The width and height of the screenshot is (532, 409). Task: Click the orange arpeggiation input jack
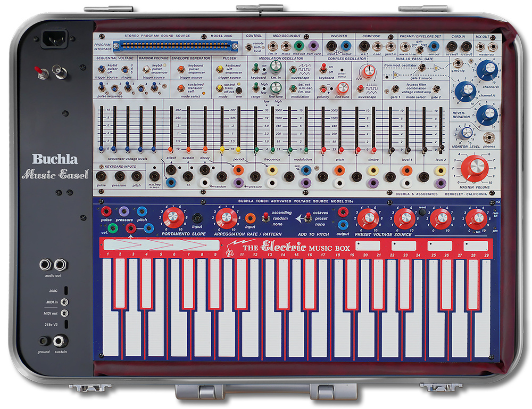pyautogui.click(x=250, y=218)
